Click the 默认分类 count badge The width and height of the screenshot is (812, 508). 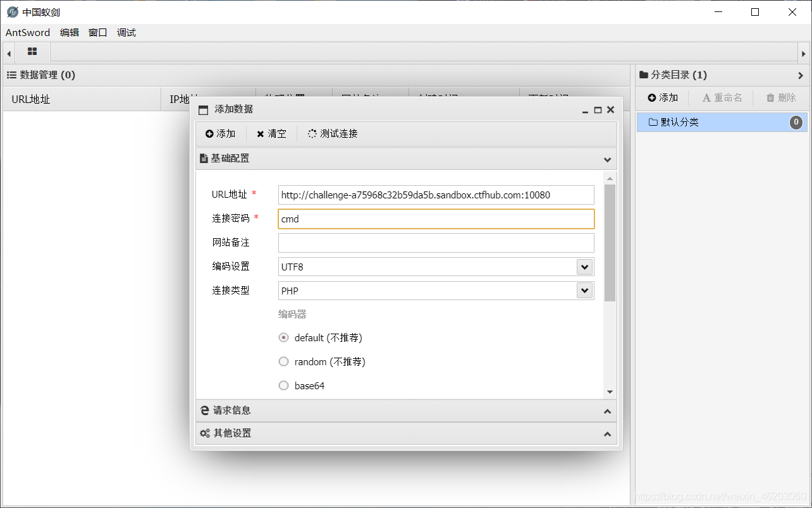click(x=796, y=122)
